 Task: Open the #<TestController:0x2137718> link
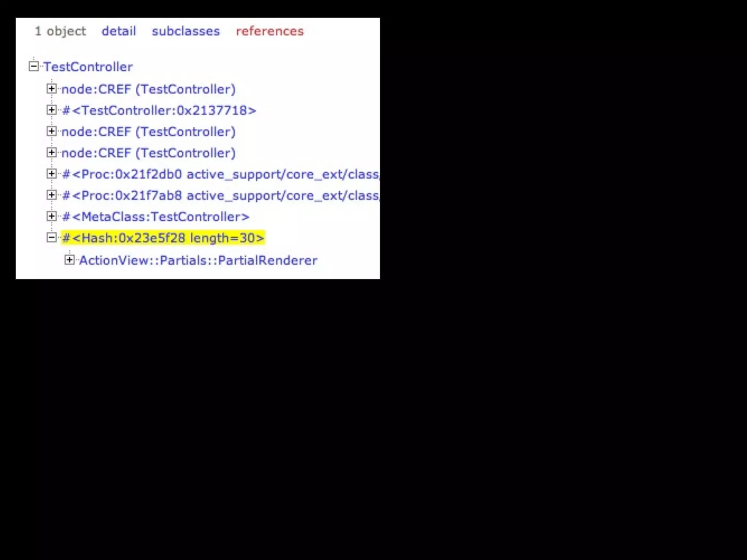point(159,110)
